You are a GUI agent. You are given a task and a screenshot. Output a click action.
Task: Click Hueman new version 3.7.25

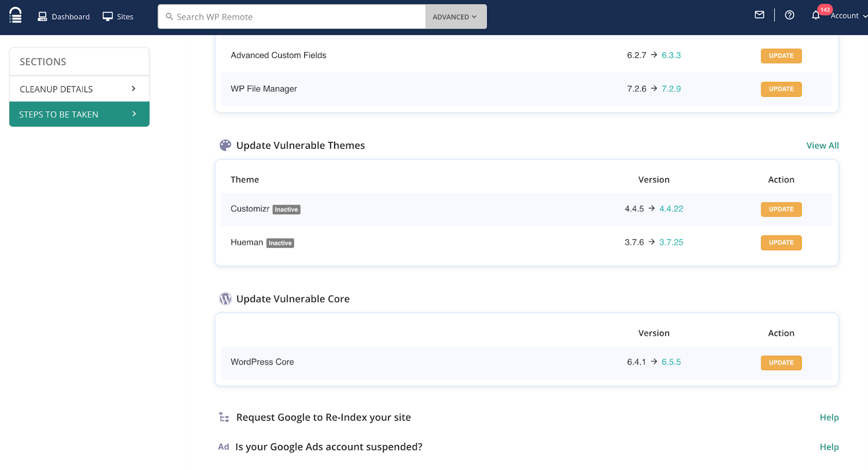pos(671,243)
